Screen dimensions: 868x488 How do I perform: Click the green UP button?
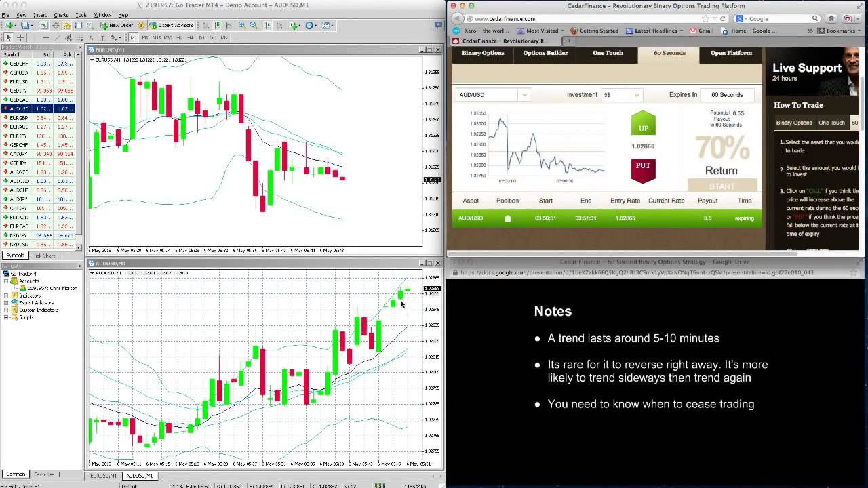(644, 124)
